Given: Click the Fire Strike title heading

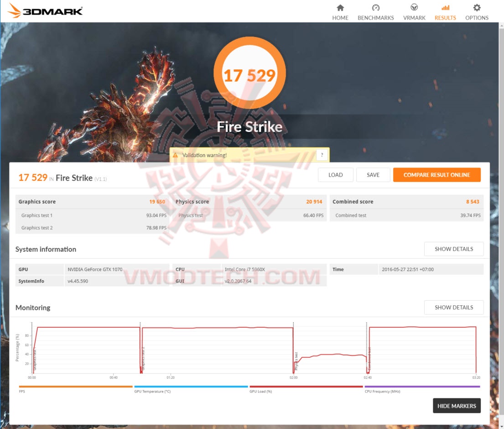Looking at the screenshot, I should pos(249,127).
